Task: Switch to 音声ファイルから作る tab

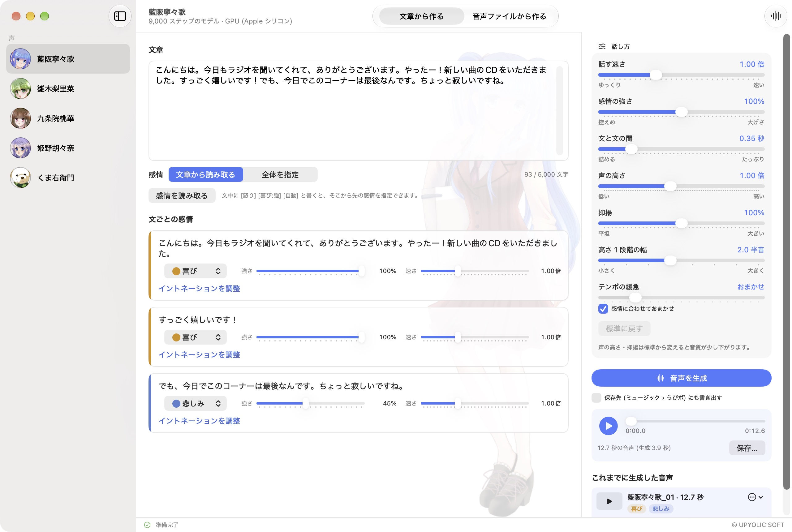Action: point(509,16)
